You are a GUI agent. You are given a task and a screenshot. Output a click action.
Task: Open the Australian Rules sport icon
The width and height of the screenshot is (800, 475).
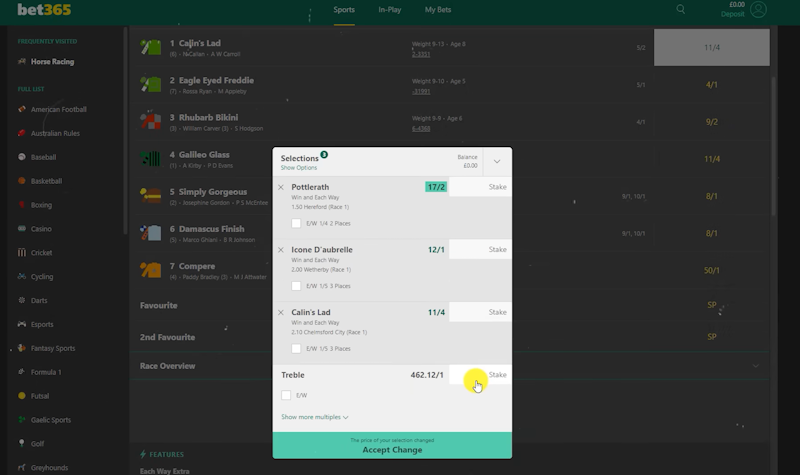coord(22,133)
